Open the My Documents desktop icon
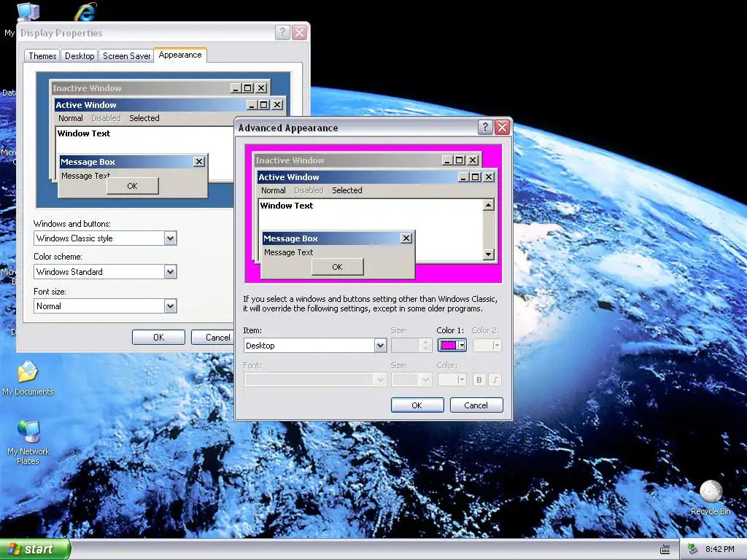The width and height of the screenshot is (747, 560). tap(28, 378)
